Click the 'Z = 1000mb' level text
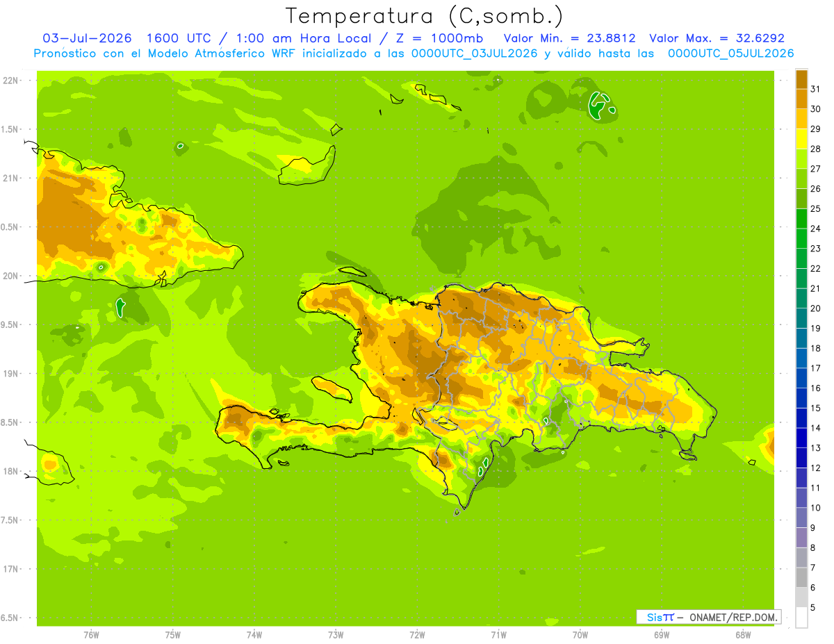This screenshot has height=644, width=834. click(439, 38)
